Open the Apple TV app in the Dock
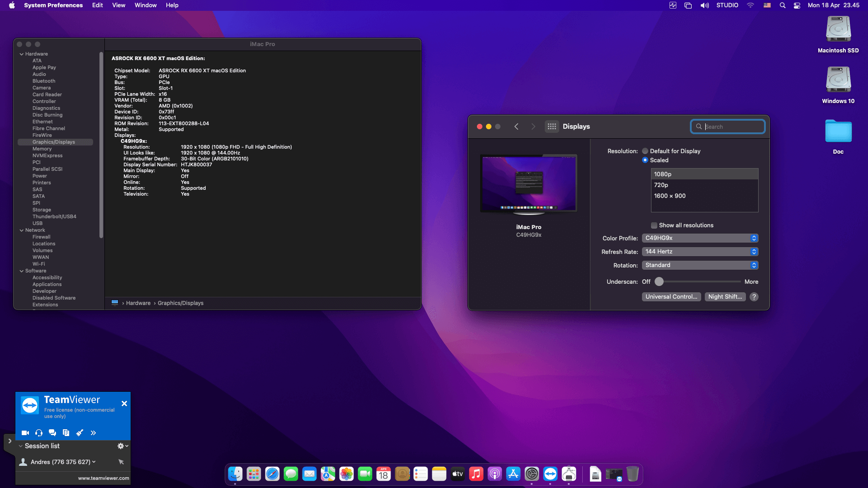The height and width of the screenshot is (488, 868). [x=458, y=474]
